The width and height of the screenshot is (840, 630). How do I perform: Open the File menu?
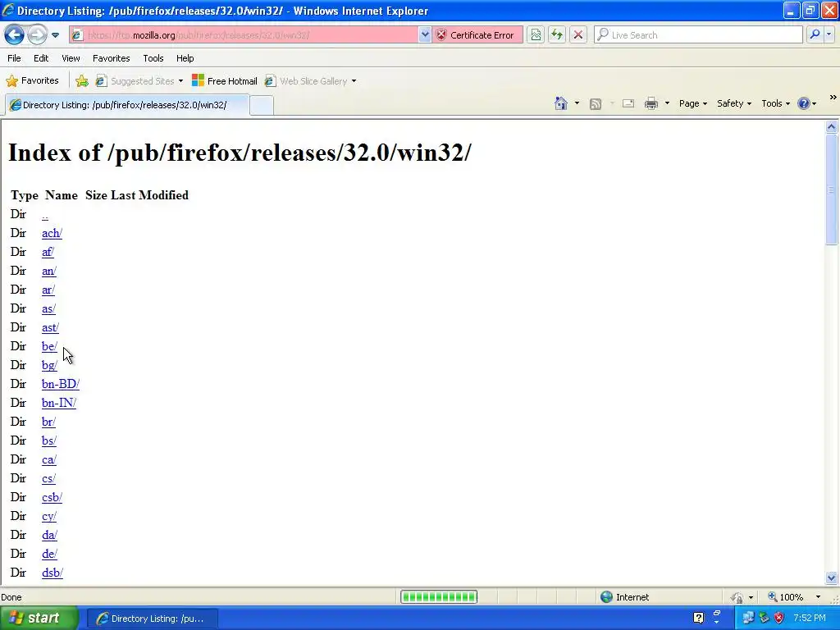coord(15,58)
